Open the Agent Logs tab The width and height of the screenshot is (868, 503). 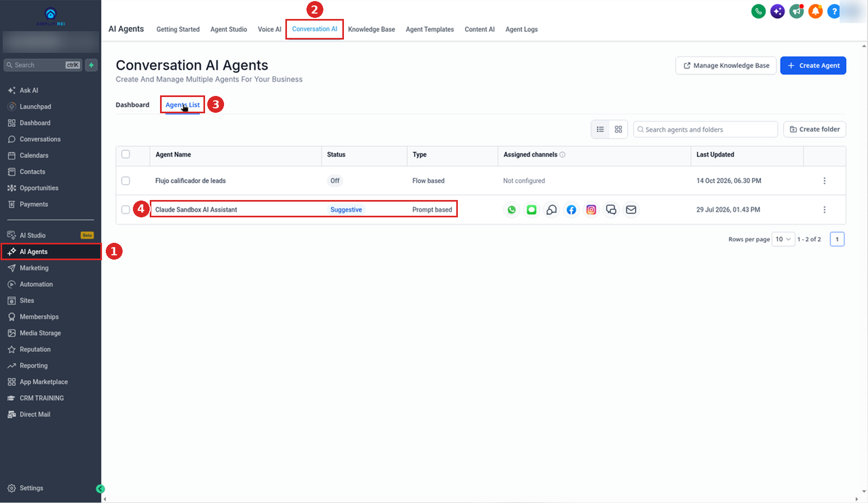coord(522,29)
